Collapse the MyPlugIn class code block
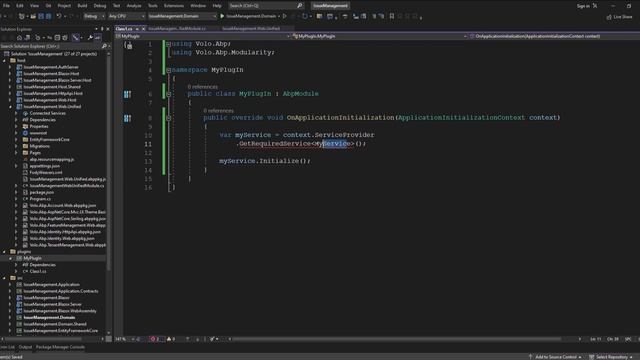The width and height of the screenshot is (640, 360). click(169, 94)
